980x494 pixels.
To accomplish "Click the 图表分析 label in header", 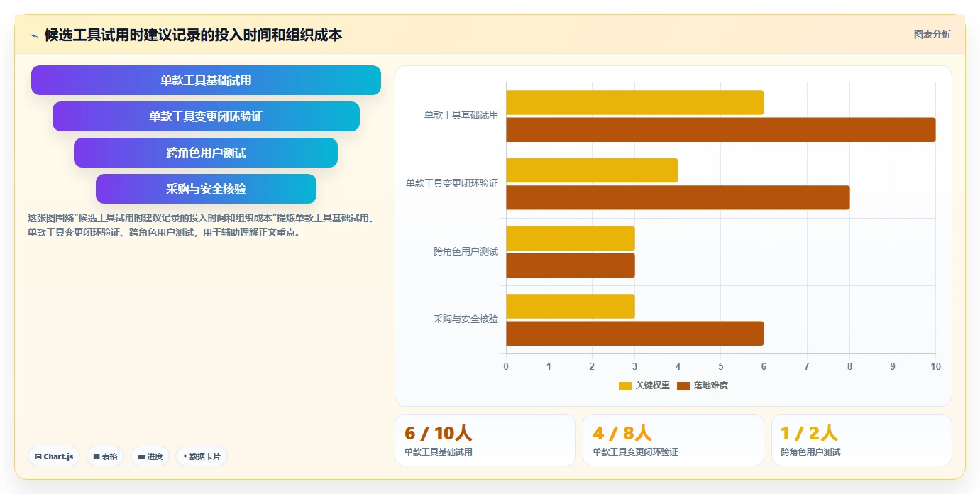I will click(932, 34).
